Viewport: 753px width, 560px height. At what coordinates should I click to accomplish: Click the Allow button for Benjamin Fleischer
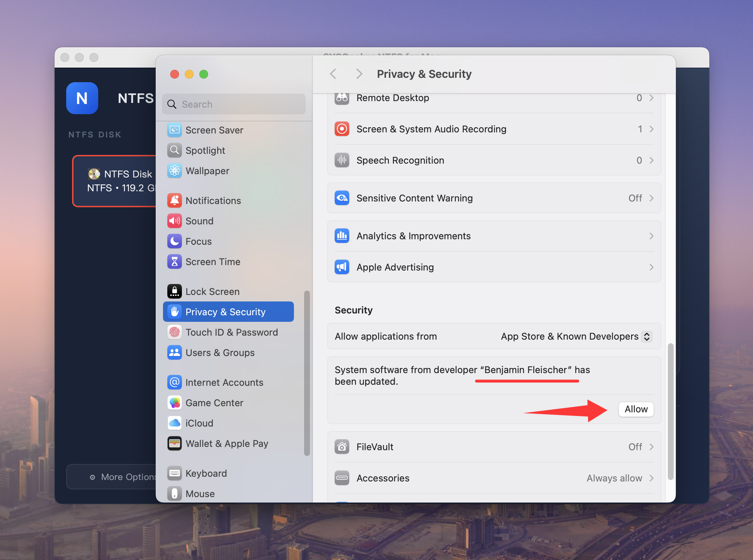pos(636,409)
